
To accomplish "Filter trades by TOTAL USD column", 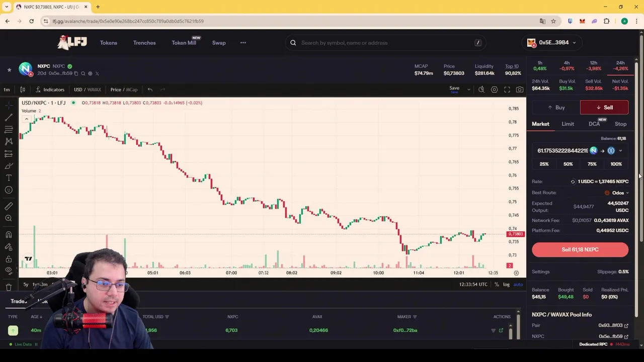I will click(155, 317).
